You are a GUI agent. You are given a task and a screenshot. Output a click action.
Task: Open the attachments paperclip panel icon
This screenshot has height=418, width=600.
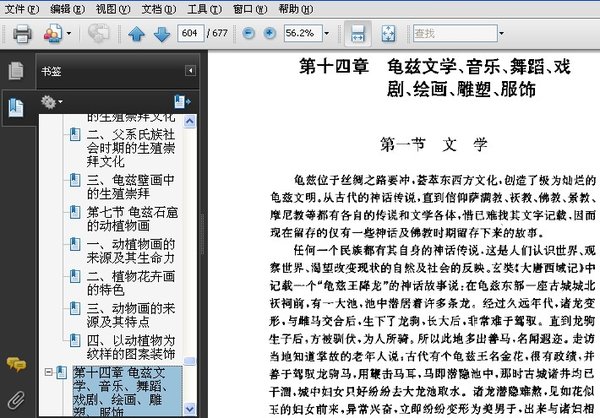click(16, 400)
